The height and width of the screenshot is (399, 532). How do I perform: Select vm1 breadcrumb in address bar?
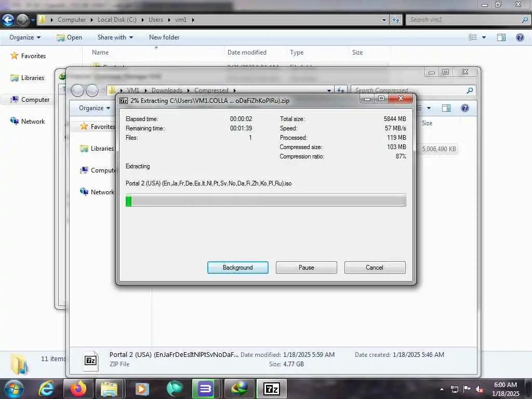(x=181, y=20)
